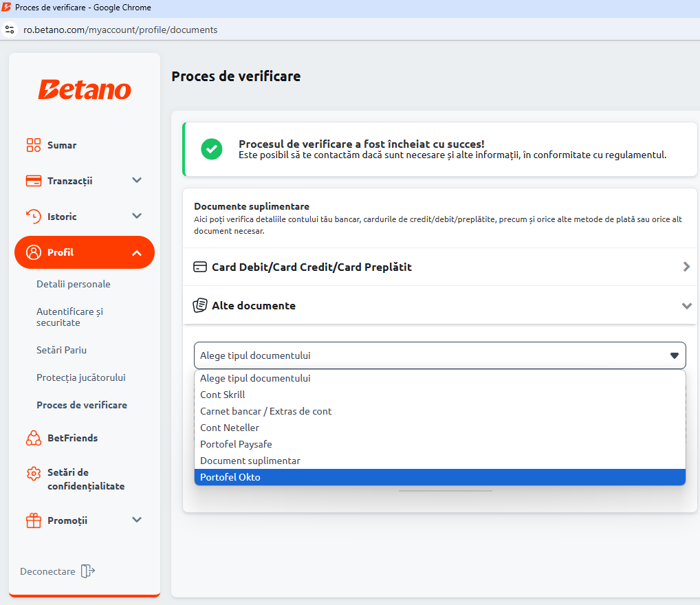Click the Istoric sidebar label

(62, 217)
